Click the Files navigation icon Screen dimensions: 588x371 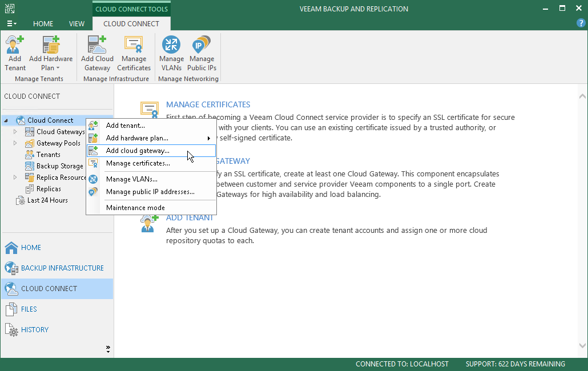(11, 309)
